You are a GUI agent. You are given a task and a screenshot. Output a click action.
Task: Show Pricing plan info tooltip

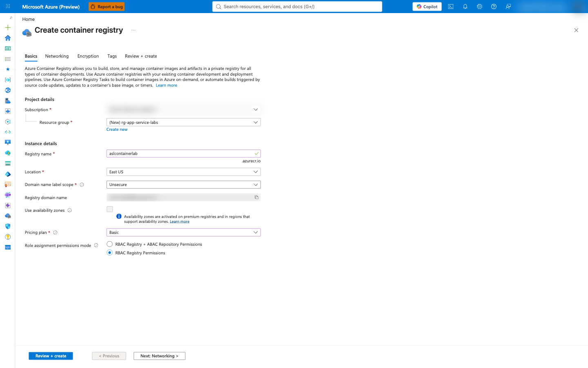click(55, 233)
